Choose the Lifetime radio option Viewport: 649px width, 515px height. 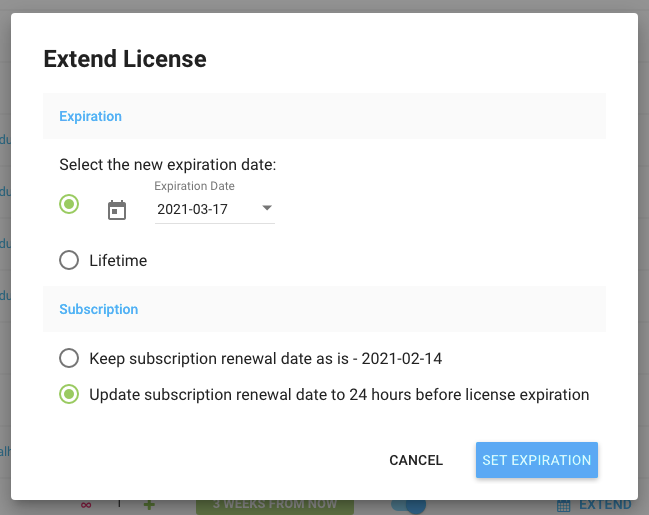[x=69, y=260]
